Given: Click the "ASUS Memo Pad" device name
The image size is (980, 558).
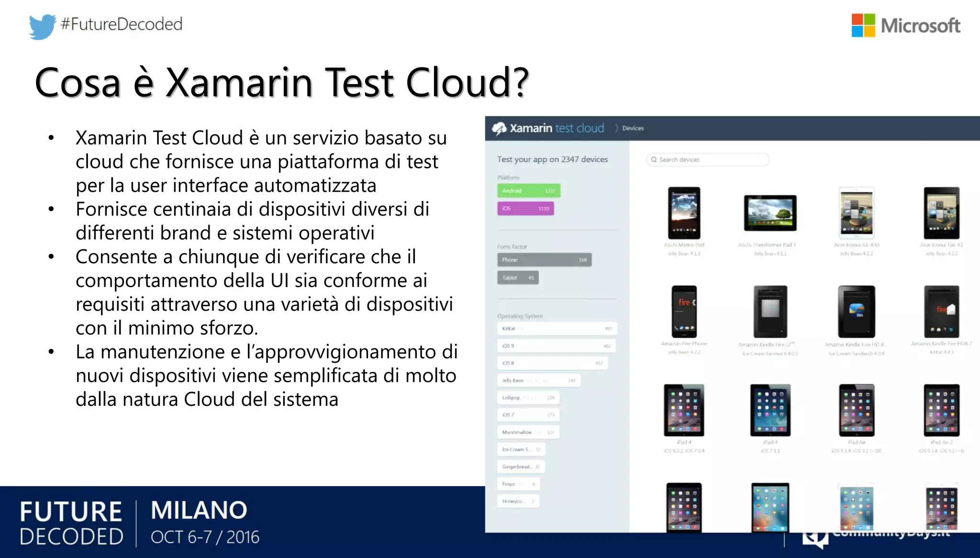Looking at the screenshot, I should click(684, 245).
